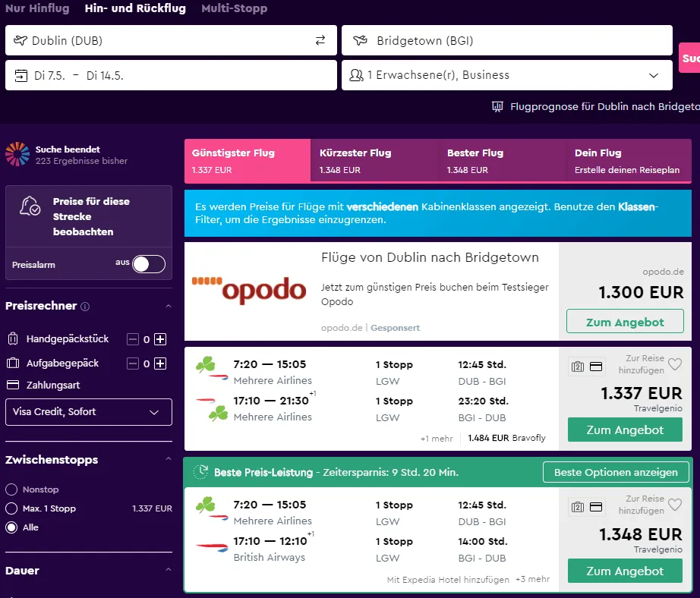This screenshot has height=598, width=700.
Task: Click the bell icon for price watching
Action: pos(31,206)
